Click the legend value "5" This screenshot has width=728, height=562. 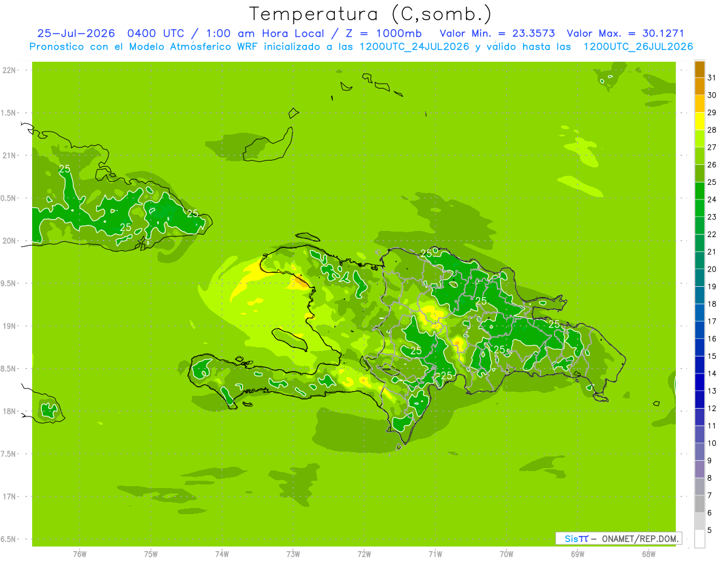click(x=710, y=530)
